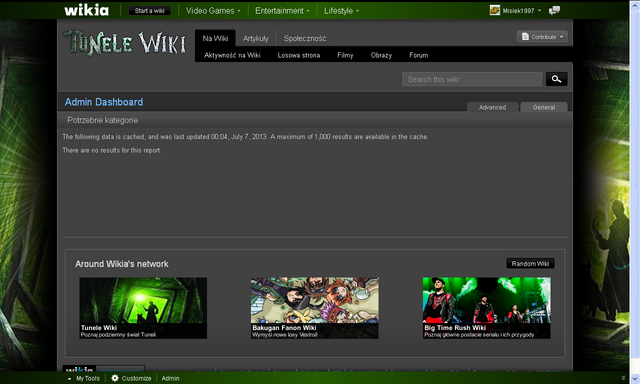Open the Forum menu item
The image size is (640, 384).
[419, 55]
